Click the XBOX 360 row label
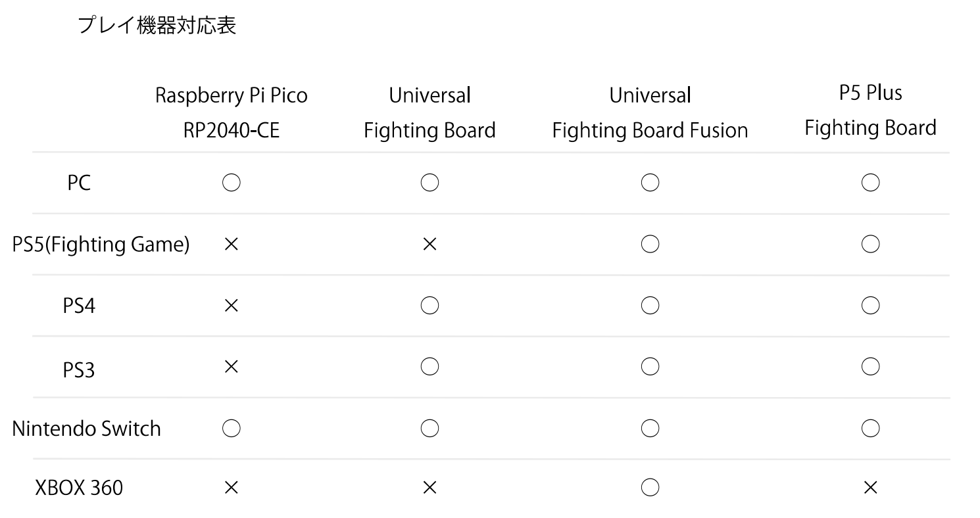Viewport: 980px width, 518px height. [78, 488]
